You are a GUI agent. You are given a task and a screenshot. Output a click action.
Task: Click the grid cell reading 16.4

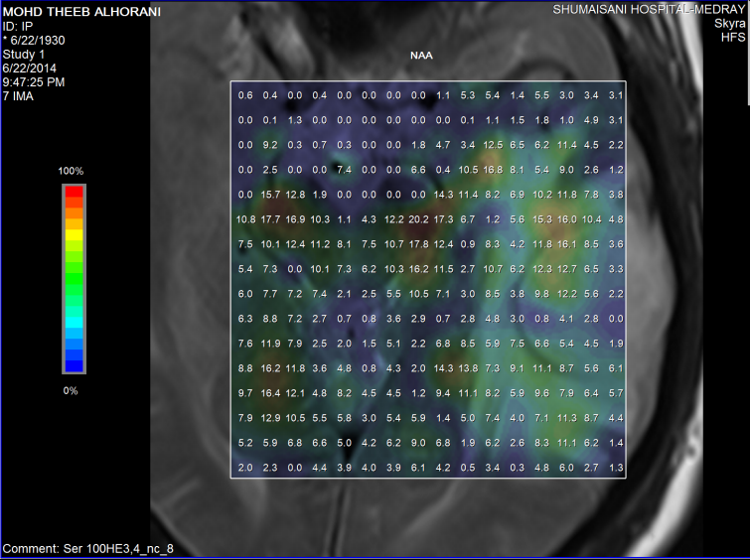(271, 393)
